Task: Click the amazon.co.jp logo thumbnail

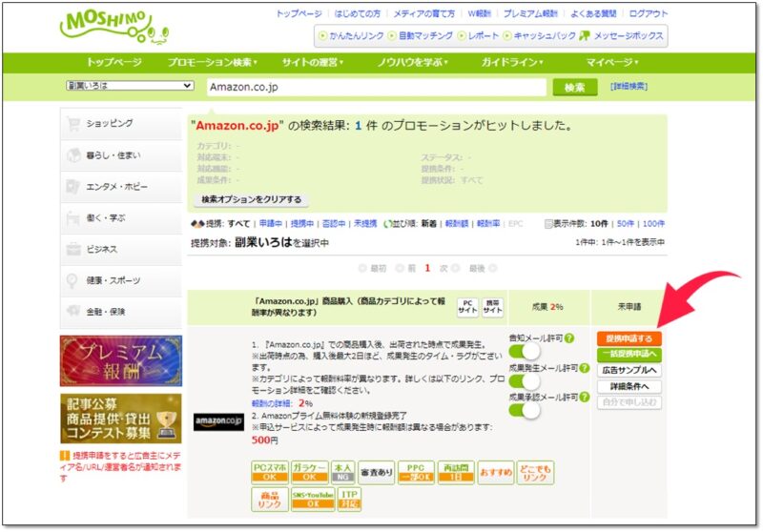Action: 218,421
